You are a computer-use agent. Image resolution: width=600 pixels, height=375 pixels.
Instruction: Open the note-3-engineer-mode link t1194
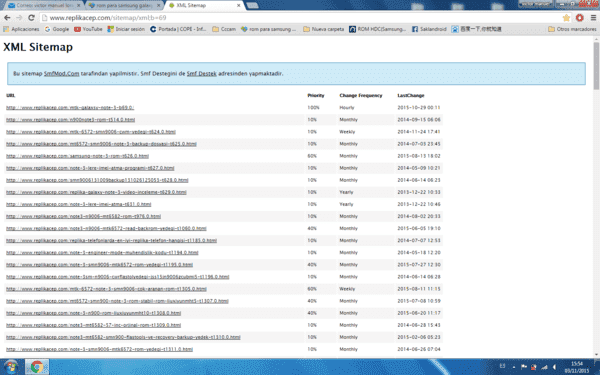coord(102,253)
